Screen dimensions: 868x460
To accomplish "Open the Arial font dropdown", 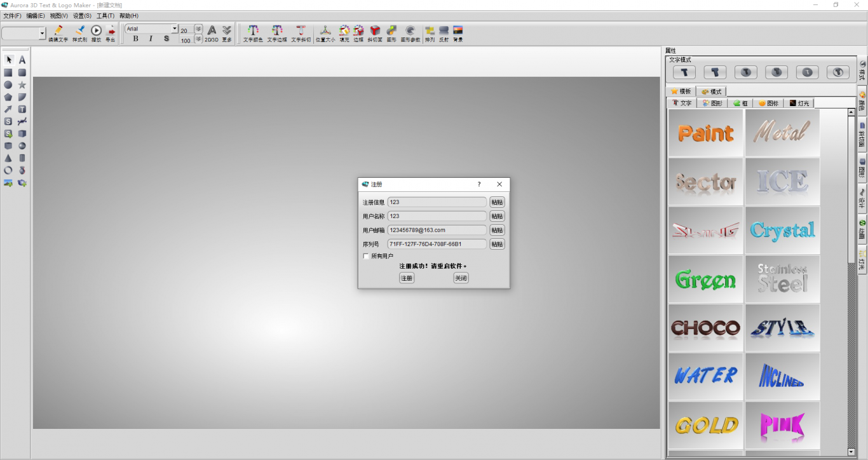I will [175, 29].
